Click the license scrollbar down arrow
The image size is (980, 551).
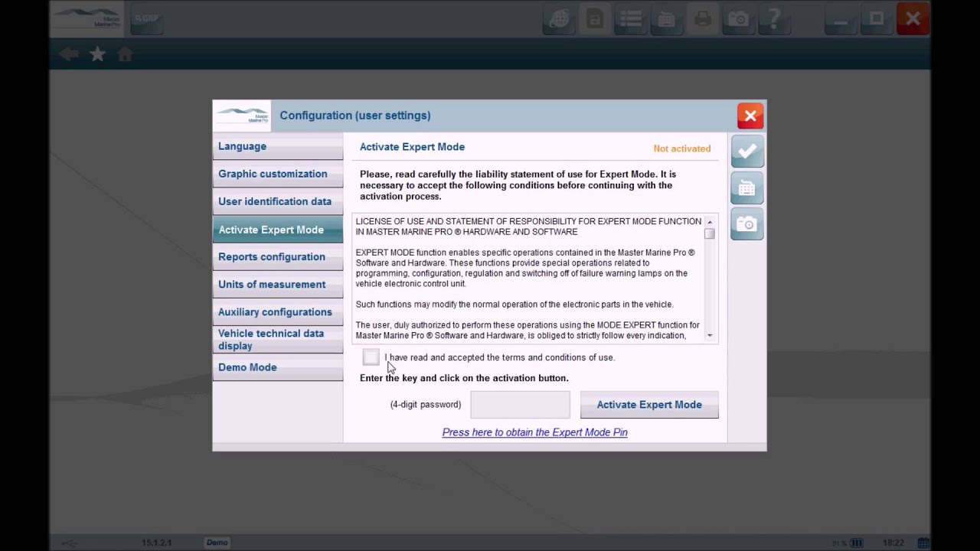(710, 335)
